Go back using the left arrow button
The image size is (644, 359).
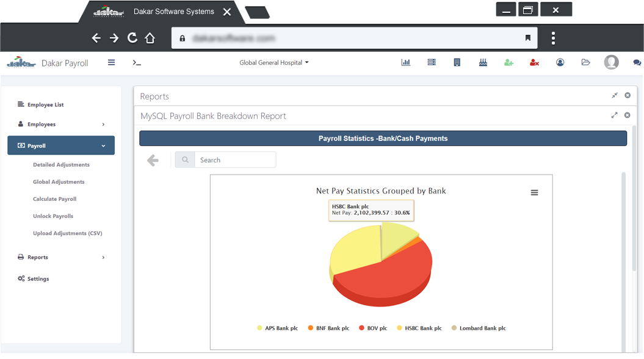pos(153,159)
